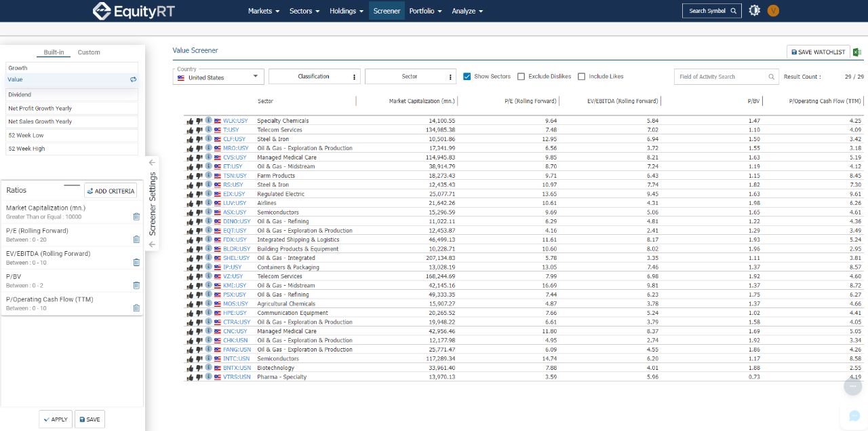Switch to the Built-in tab
Viewport: 868px width, 431px height.
(54, 52)
